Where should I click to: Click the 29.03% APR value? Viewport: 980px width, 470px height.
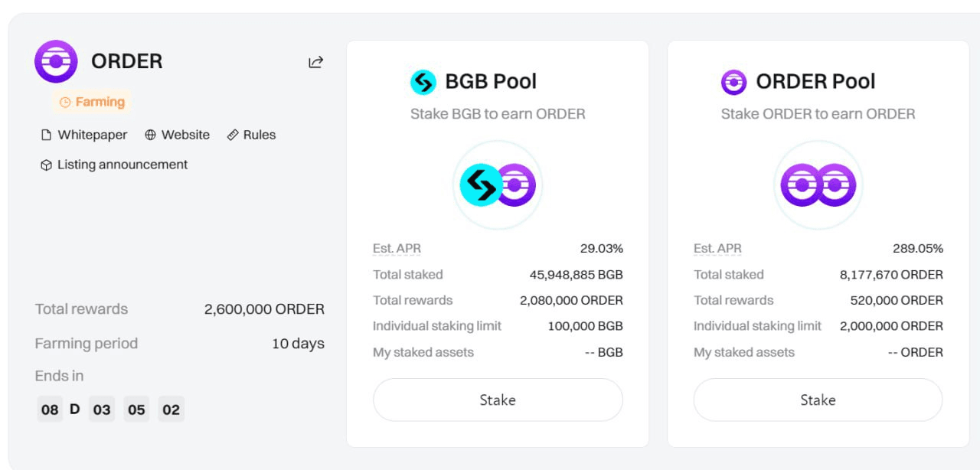tap(602, 249)
